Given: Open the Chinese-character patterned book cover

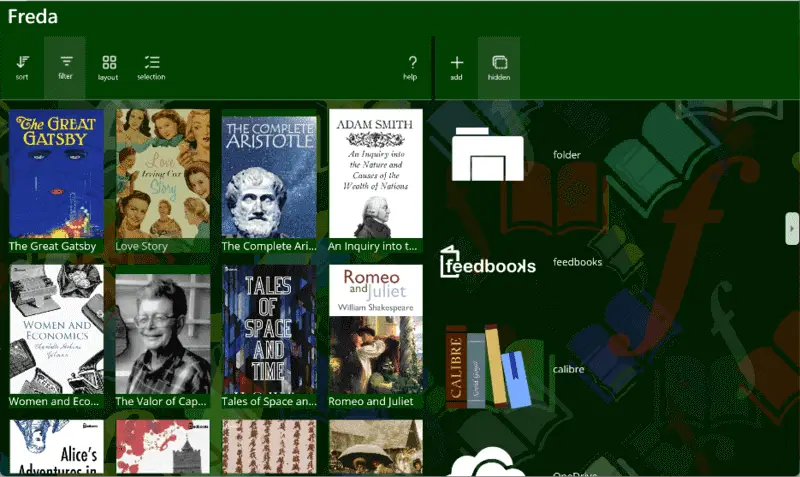Looking at the screenshot, I should point(269,447).
